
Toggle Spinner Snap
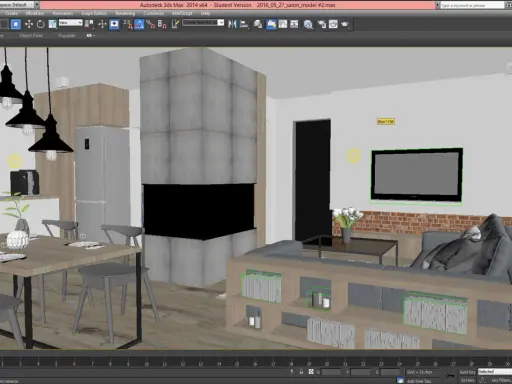click(162, 24)
